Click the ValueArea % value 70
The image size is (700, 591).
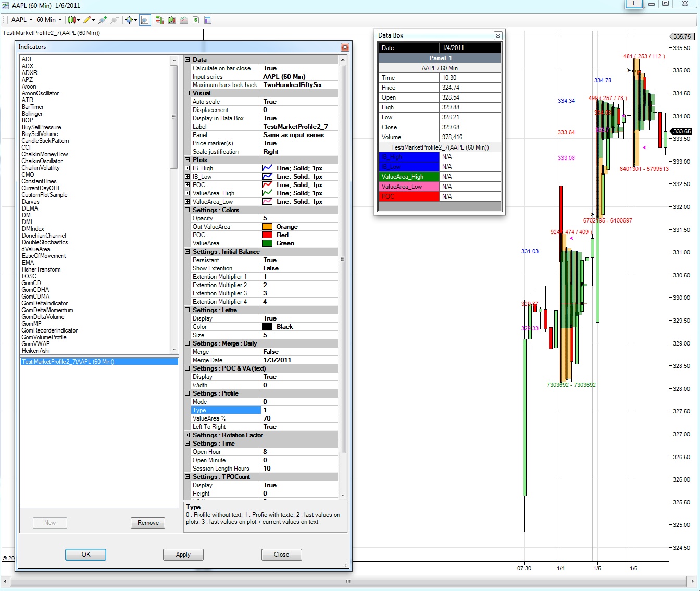pos(299,418)
